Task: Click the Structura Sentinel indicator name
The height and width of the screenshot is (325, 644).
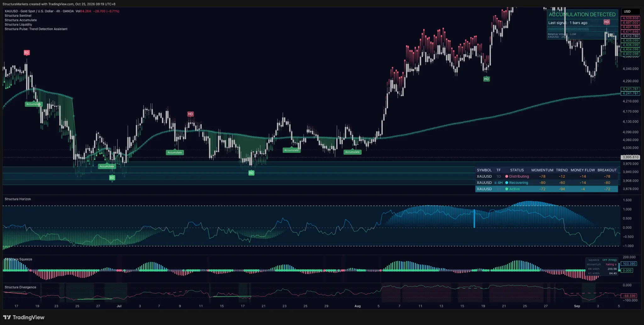Action: 18,16
